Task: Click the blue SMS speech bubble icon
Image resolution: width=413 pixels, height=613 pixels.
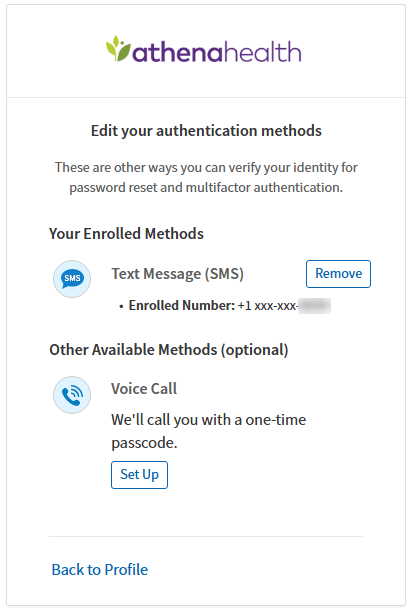Action: click(x=72, y=279)
